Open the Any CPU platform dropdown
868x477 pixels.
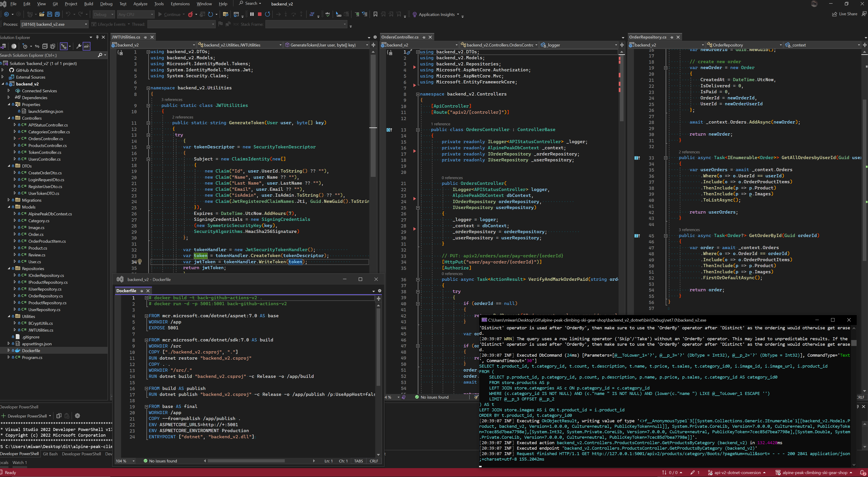coord(136,15)
